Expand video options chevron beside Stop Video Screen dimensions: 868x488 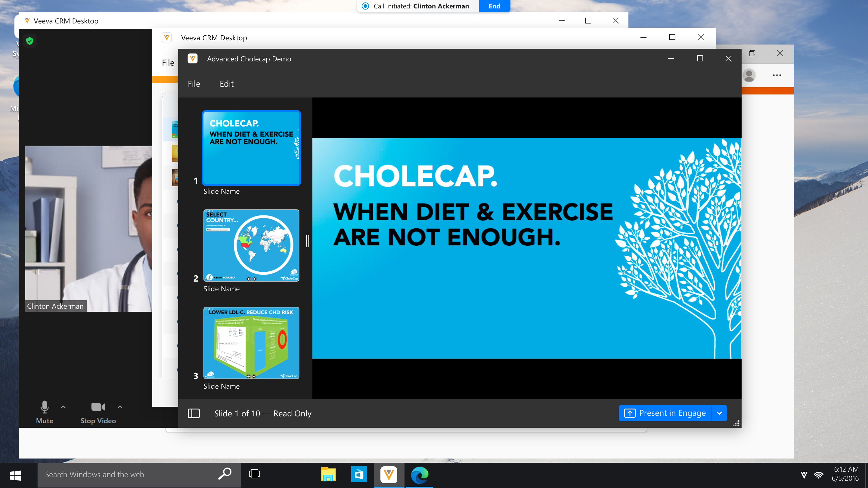pyautogui.click(x=119, y=407)
